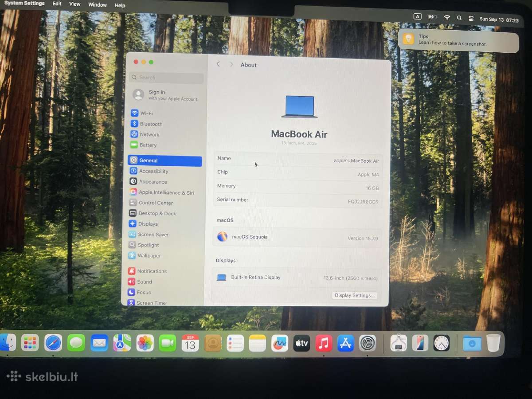Click the Built-in Retina Display row
The width and height of the screenshot is (532, 399).
pyautogui.click(x=297, y=278)
